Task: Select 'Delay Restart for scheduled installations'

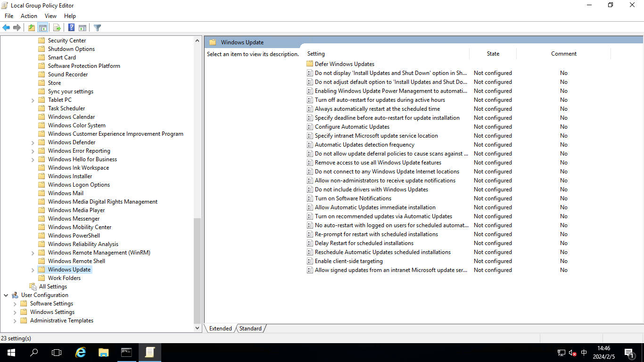Action: tap(364, 243)
